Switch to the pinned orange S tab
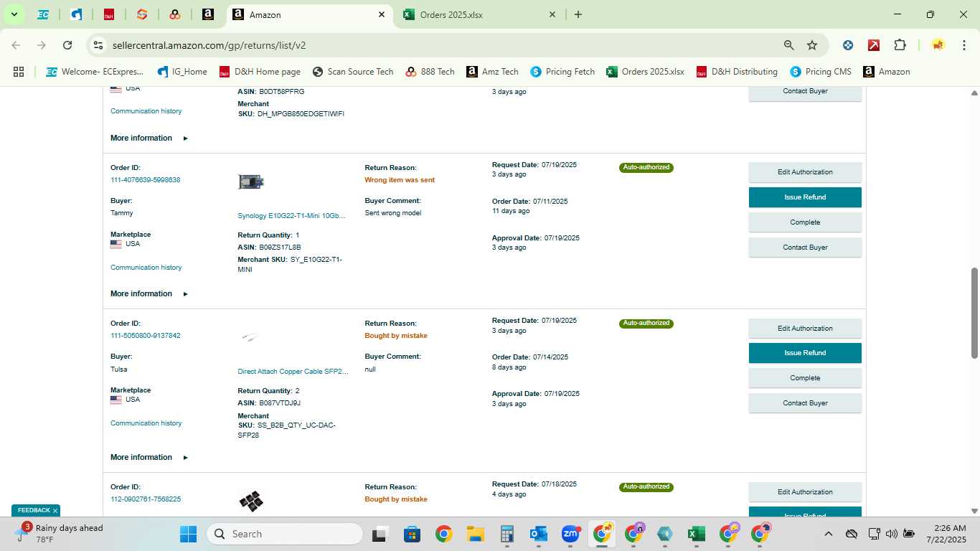This screenshot has width=980, height=551. 142,14
